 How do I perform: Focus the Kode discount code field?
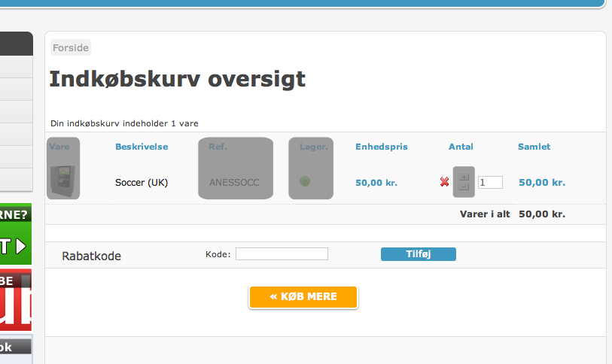coord(282,254)
